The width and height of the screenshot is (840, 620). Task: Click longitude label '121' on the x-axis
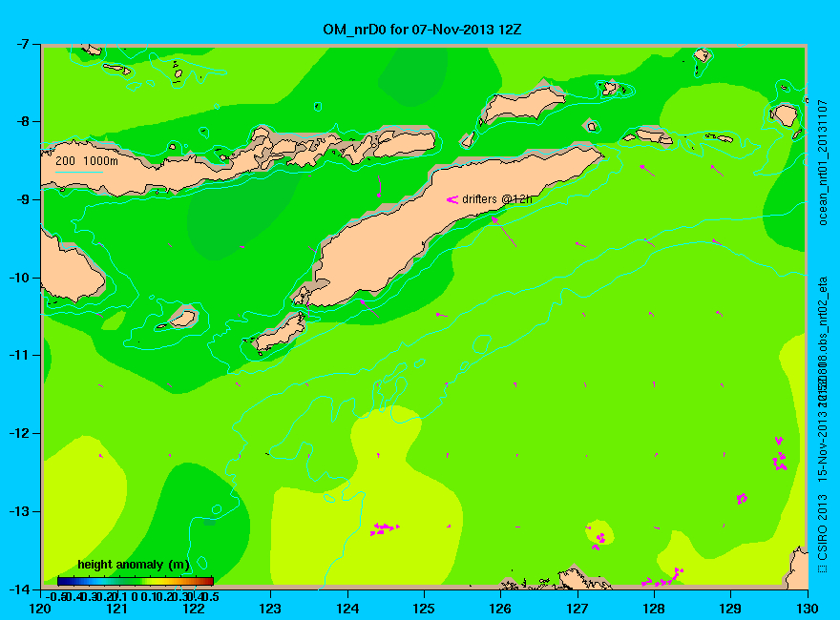click(116, 609)
